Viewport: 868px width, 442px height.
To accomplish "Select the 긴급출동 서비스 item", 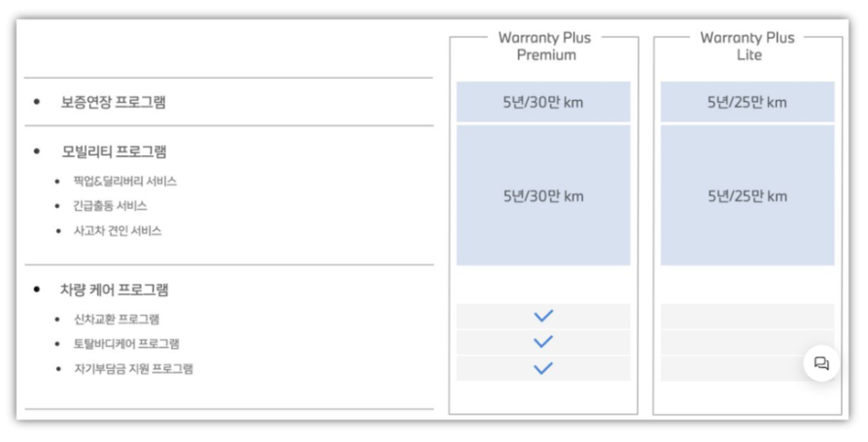I will pos(110,206).
